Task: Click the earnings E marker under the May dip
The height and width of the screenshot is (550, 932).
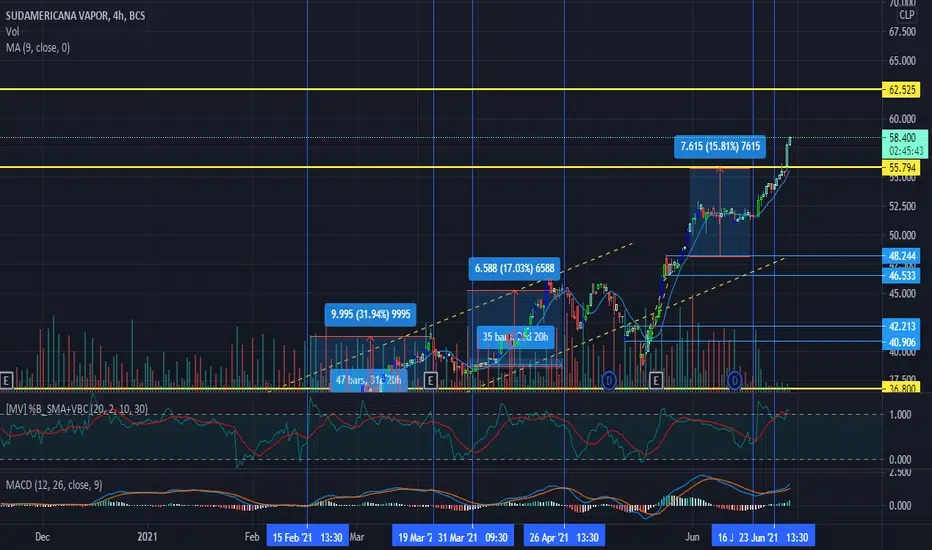Action: point(656,380)
